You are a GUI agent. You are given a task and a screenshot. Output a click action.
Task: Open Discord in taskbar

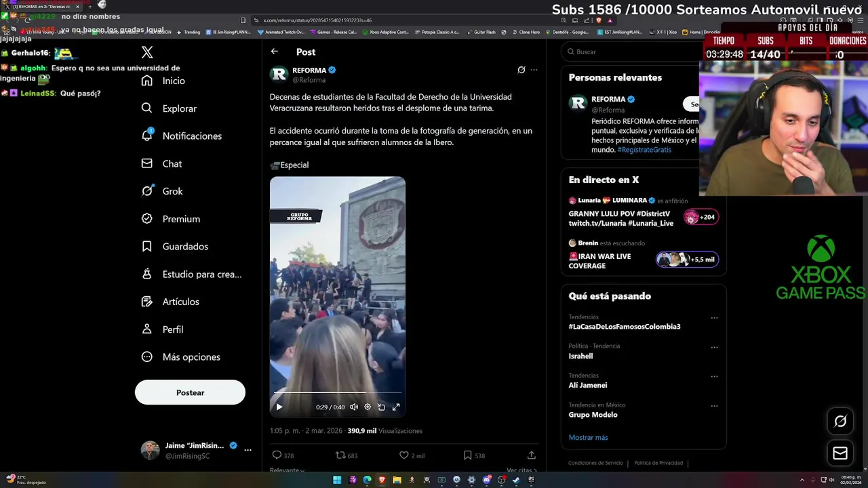point(486,480)
